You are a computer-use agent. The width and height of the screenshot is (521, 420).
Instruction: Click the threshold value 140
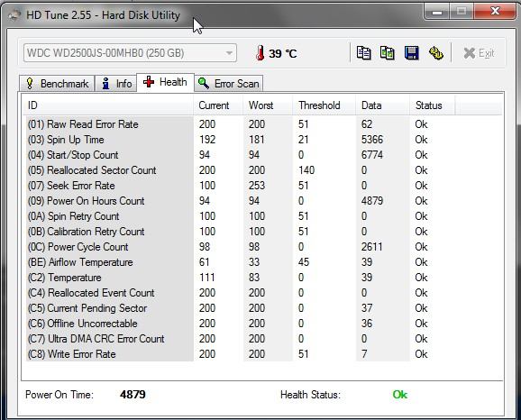coord(306,170)
